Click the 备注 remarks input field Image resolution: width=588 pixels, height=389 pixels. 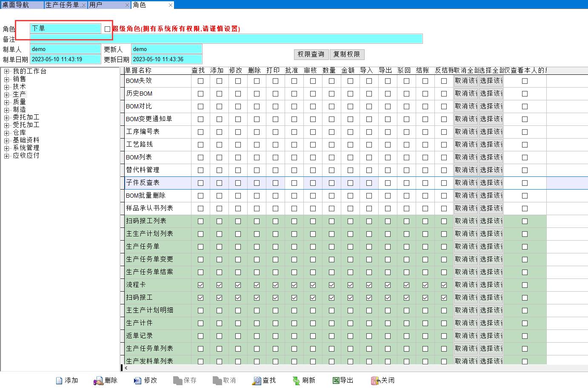226,39
